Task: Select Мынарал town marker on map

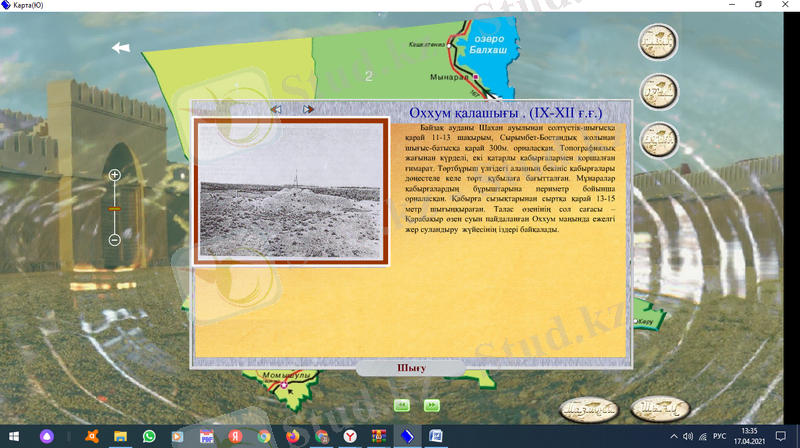Action: [x=477, y=77]
